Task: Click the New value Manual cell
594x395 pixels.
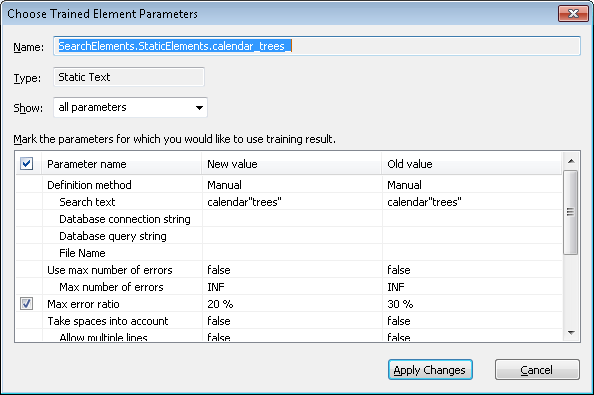Action: click(x=292, y=185)
